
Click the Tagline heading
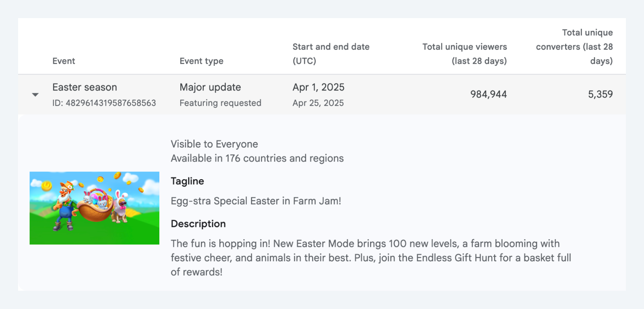[187, 181]
